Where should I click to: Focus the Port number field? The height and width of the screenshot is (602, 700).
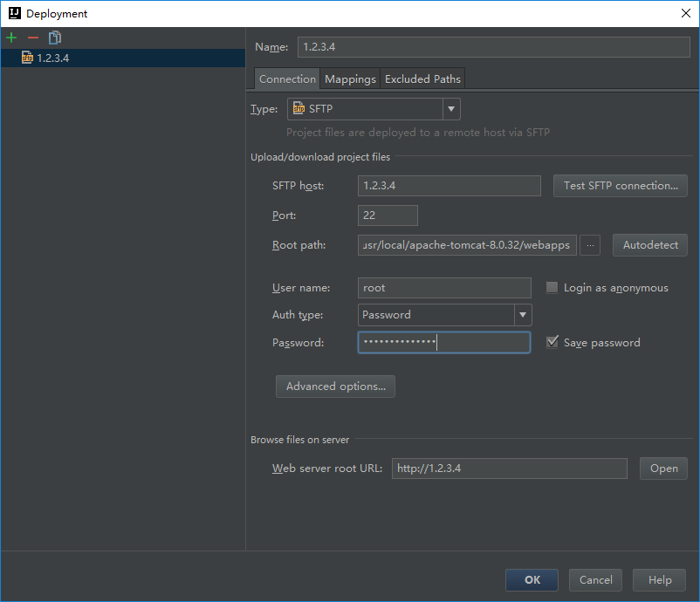click(388, 215)
